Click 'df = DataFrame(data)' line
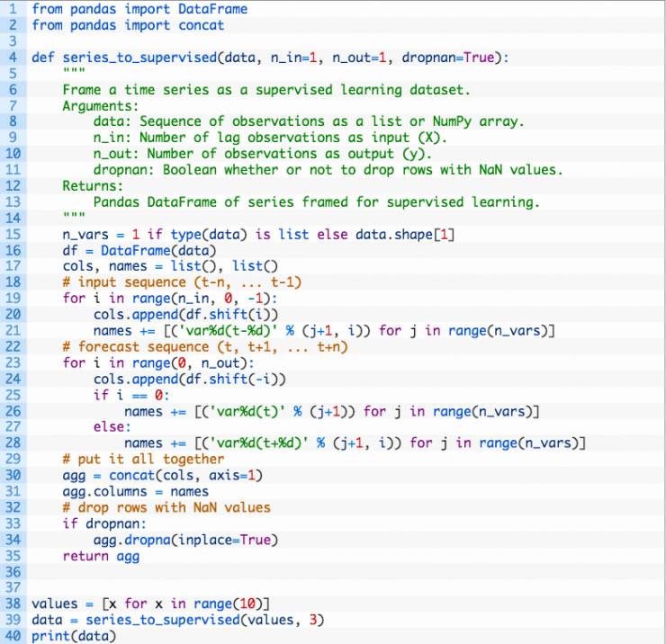The width and height of the screenshot is (666, 644). click(139, 250)
